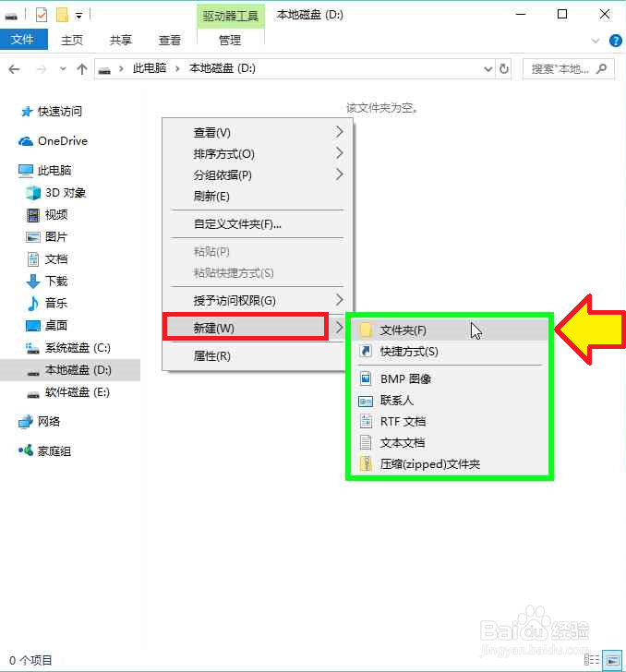
Task: Switch to the 查看 ribbon tab
Action: coord(169,41)
